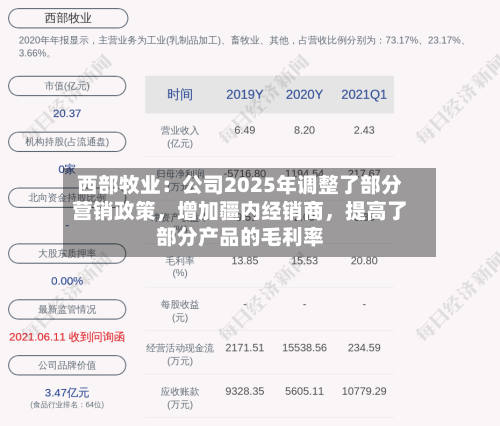500x426 pixels.
Task: Click cash flow value 15538.56
Action: [304, 348]
